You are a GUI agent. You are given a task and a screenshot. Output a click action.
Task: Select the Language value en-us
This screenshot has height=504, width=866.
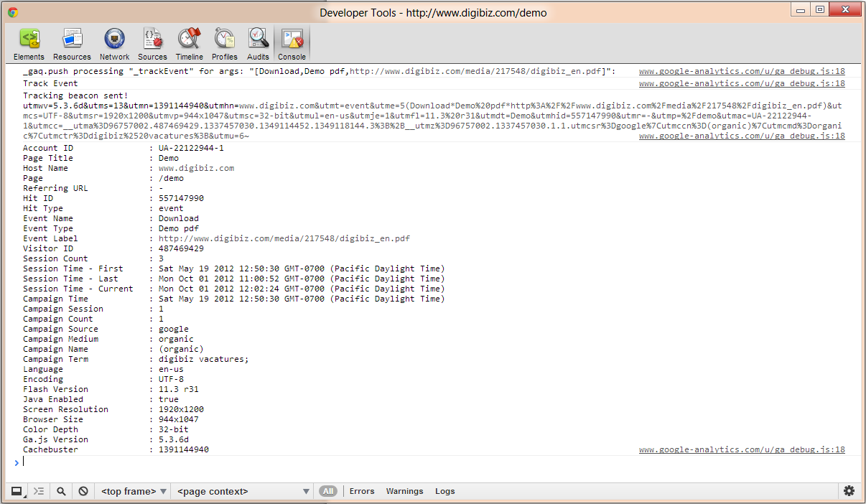coord(171,369)
